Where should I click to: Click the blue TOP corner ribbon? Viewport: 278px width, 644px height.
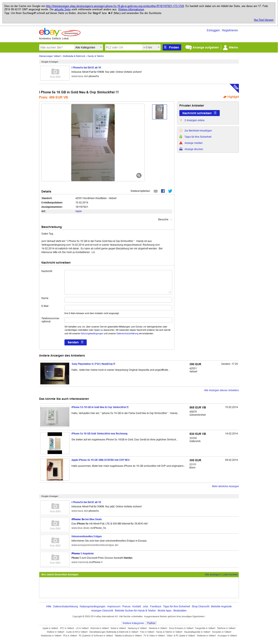[235, 88]
